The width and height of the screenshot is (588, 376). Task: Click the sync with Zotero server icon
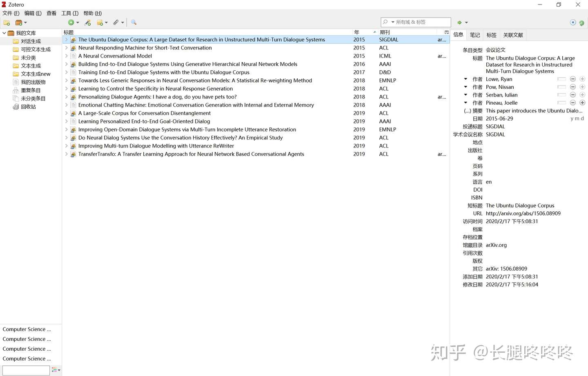point(581,23)
